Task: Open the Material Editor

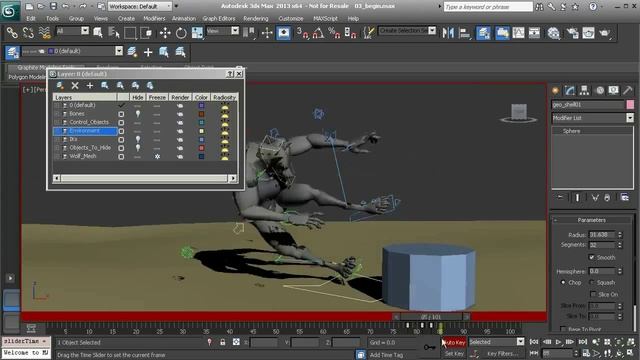Action: [553, 33]
